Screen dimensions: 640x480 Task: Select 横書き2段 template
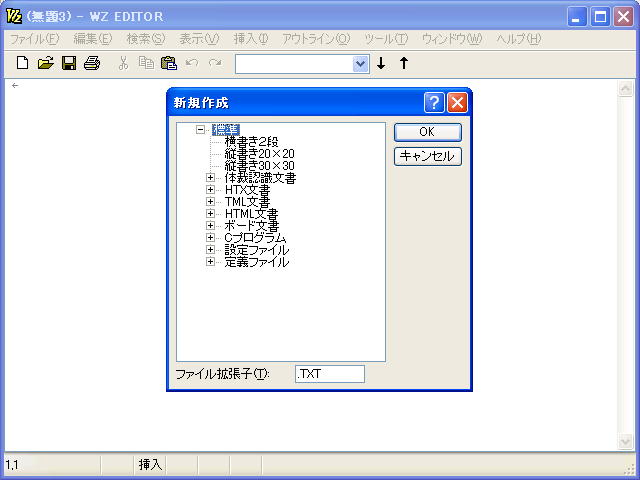coord(251,142)
